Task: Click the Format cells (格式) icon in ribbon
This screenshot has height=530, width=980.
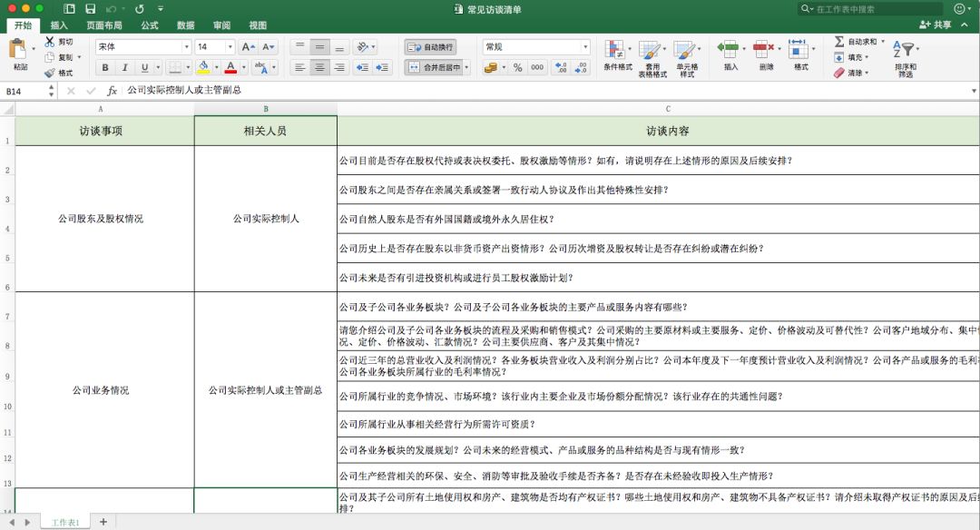Action: pos(799,49)
